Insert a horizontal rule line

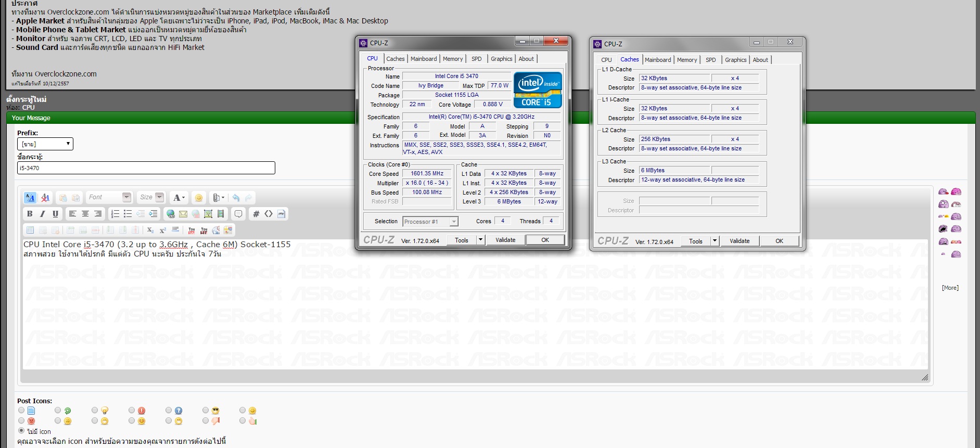[175, 230]
